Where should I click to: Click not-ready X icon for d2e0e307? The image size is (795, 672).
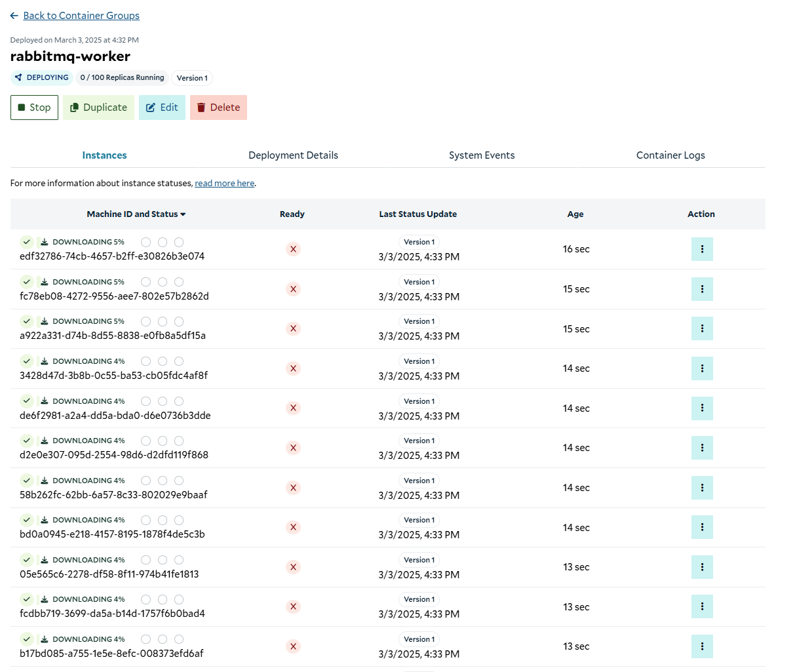coord(293,448)
